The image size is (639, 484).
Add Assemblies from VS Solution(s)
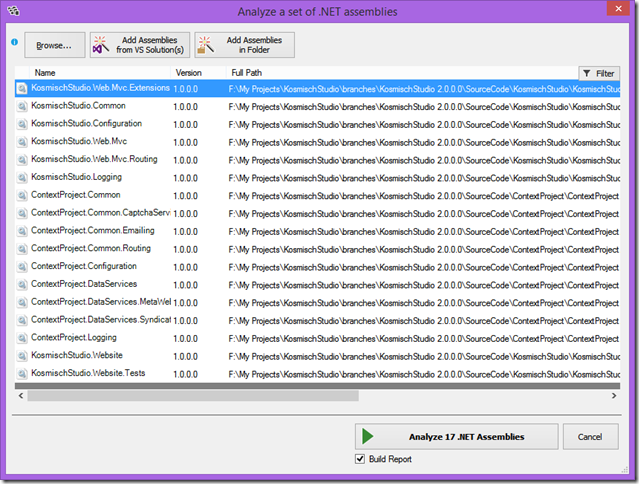click(x=140, y=45)
